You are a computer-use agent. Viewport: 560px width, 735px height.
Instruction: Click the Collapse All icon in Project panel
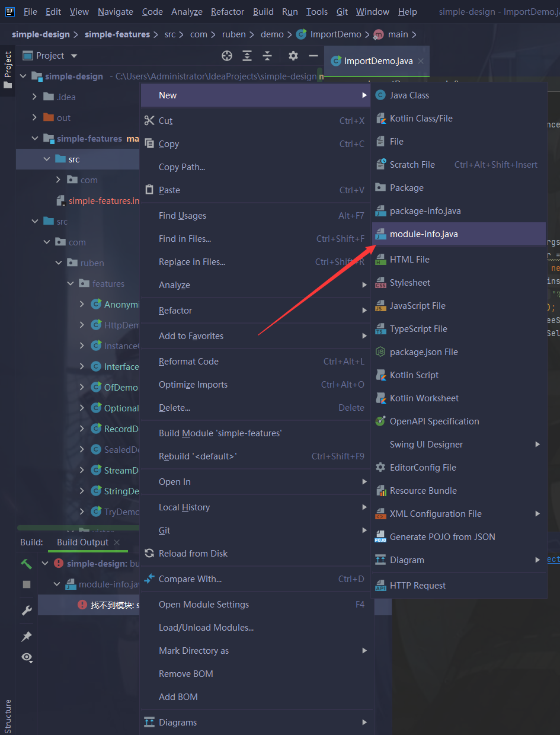pyautogui.click(x=267, y=56)
